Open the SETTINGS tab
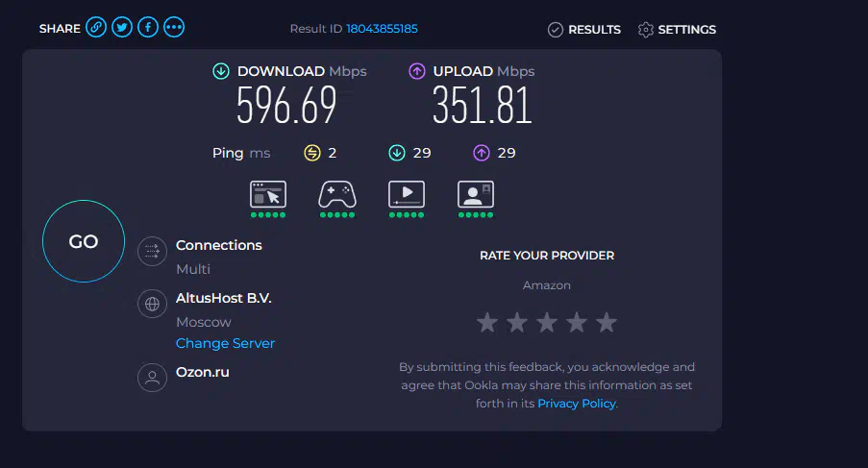Image resolution: width=868 pixels, height=468 pixels. 677,30
